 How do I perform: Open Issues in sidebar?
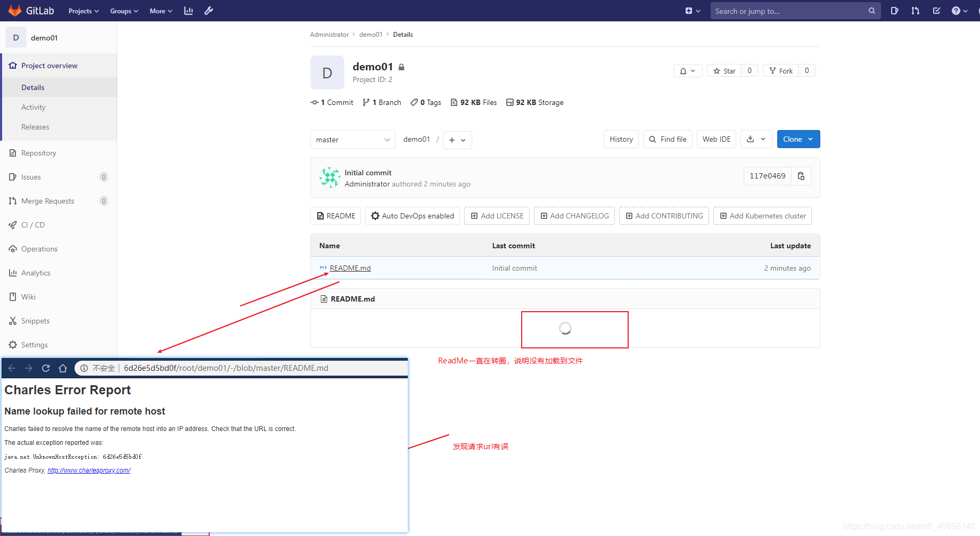pos(59,177)
